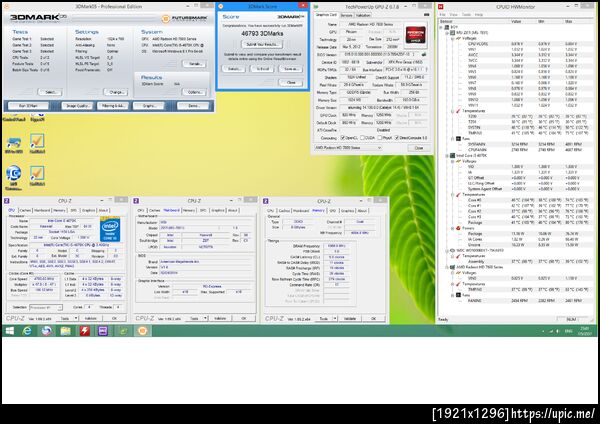This screenshot has height=424, width=600.
Task: Open the View menu in HWMonitor
Action: tap(453, 15)
